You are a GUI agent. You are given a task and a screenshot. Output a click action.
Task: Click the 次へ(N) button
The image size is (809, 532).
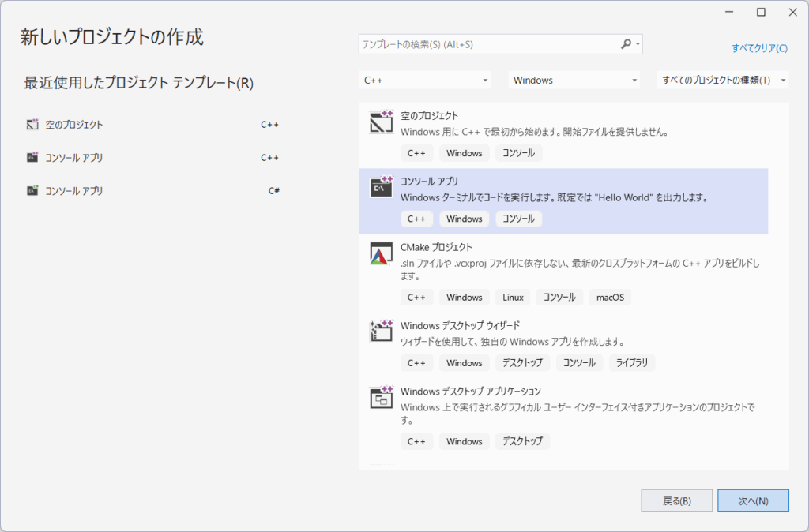753,500
